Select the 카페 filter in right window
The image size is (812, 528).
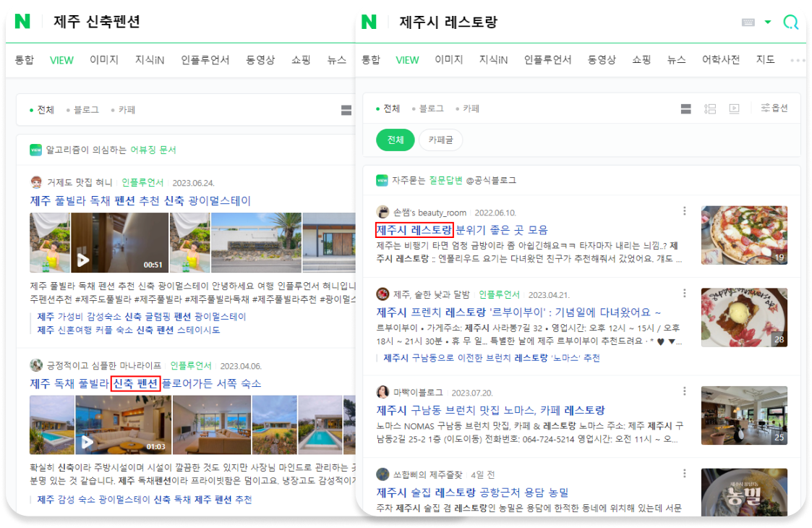point(471,108)
